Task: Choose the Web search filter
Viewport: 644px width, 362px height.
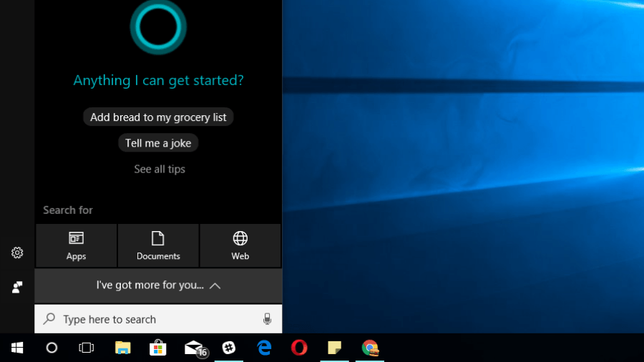Action: (240, 245)
